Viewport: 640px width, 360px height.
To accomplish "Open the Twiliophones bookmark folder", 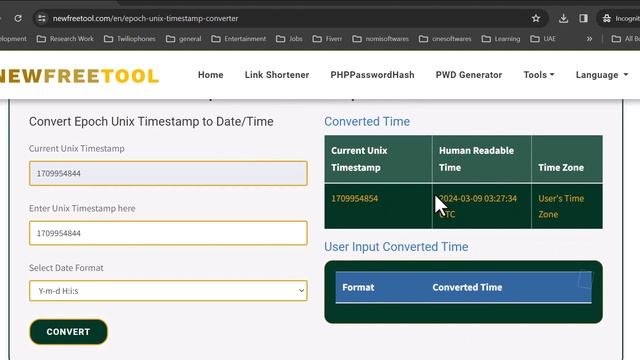I will (x=130, y=39).
